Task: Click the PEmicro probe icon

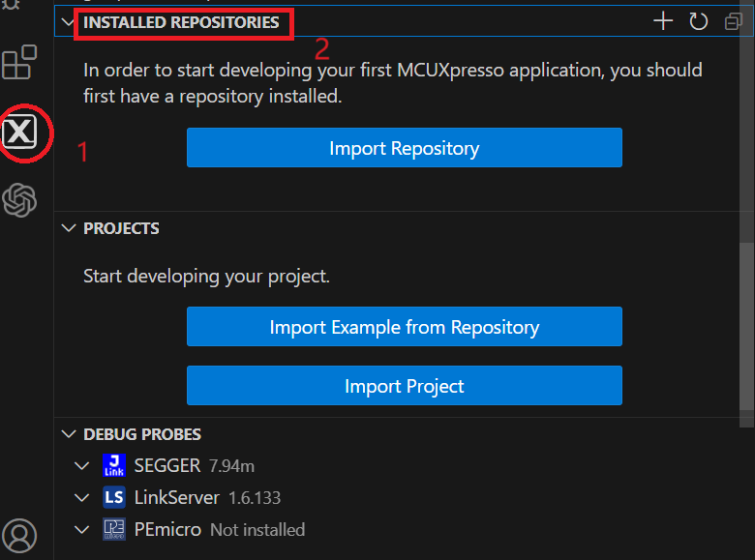Action: 113,530
